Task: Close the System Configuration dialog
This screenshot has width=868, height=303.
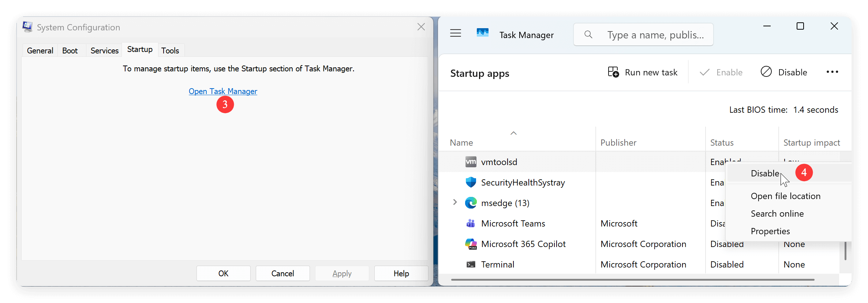Action: [421, 27]
